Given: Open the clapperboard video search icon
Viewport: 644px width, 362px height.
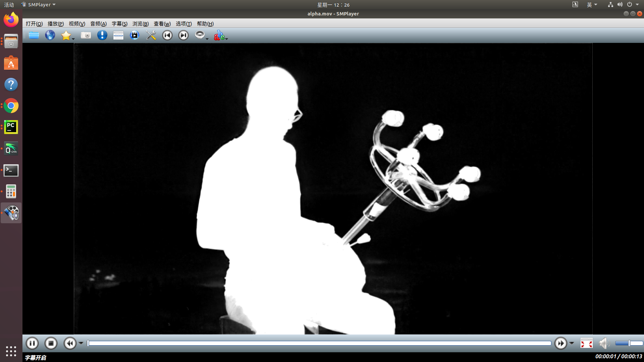Looking at the screenshot, I should coord(135,35).
